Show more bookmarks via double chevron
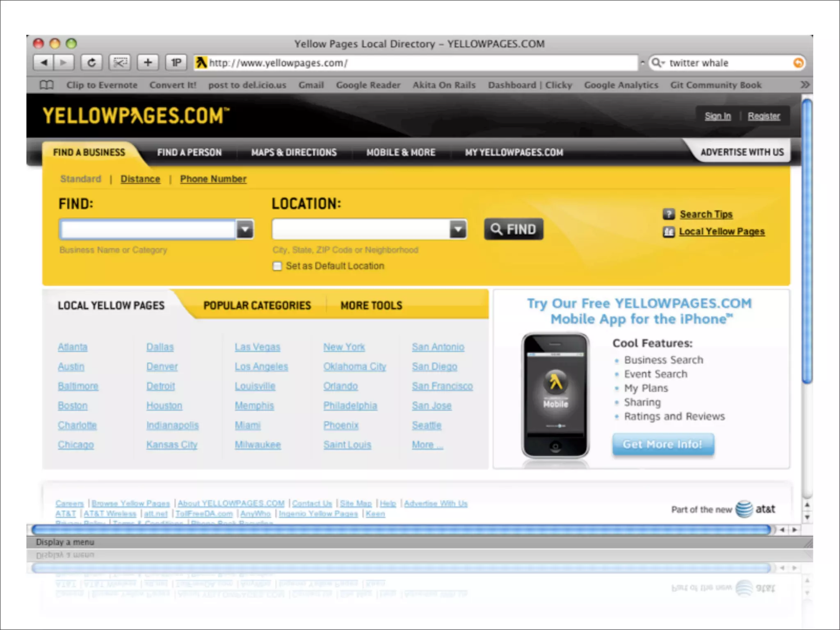840x630 pixels. 805,84
